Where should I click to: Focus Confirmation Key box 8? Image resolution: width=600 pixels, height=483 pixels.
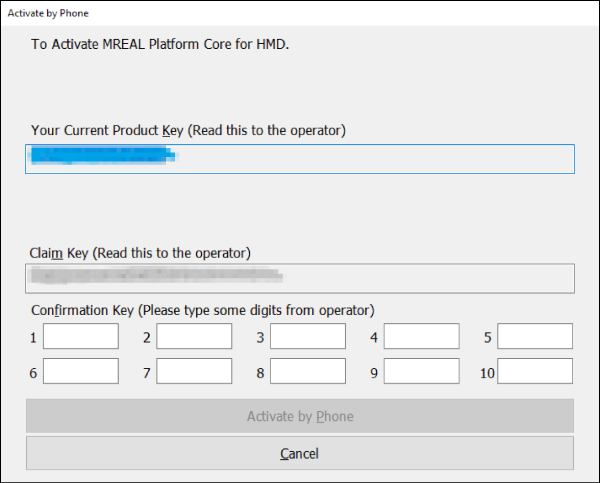pos(308,371)
